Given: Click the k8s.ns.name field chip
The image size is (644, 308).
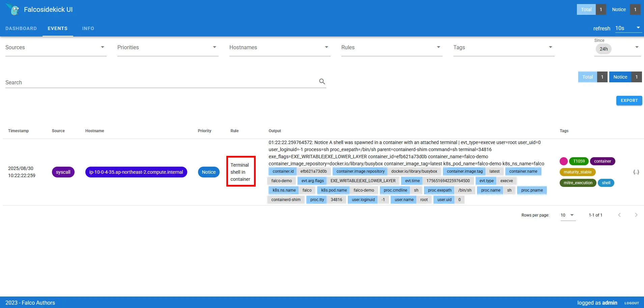Looking at the screenshot, I should point(284,190).
